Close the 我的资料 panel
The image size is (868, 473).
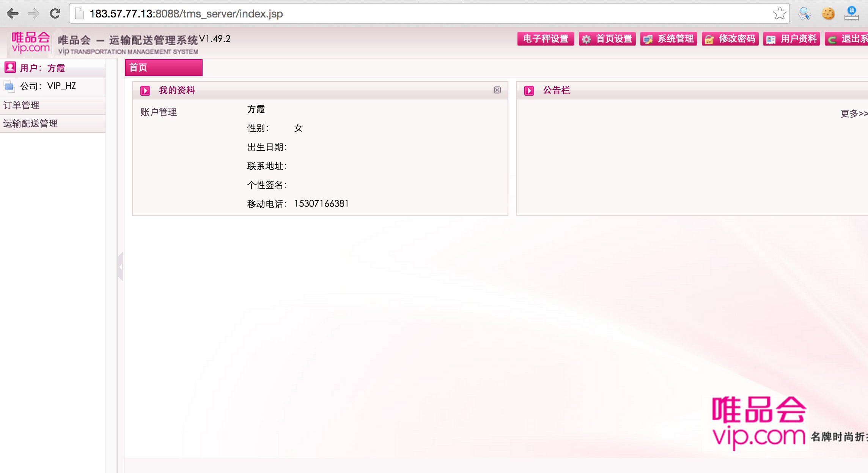coord(497,90)
